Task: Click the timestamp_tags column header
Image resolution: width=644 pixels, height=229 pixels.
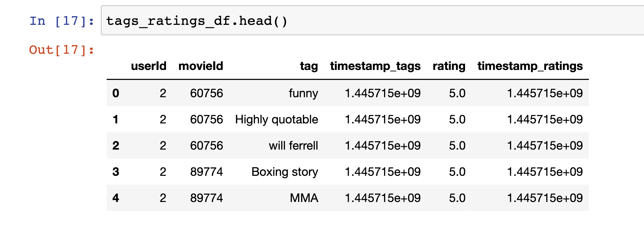Action: [375, 66]
